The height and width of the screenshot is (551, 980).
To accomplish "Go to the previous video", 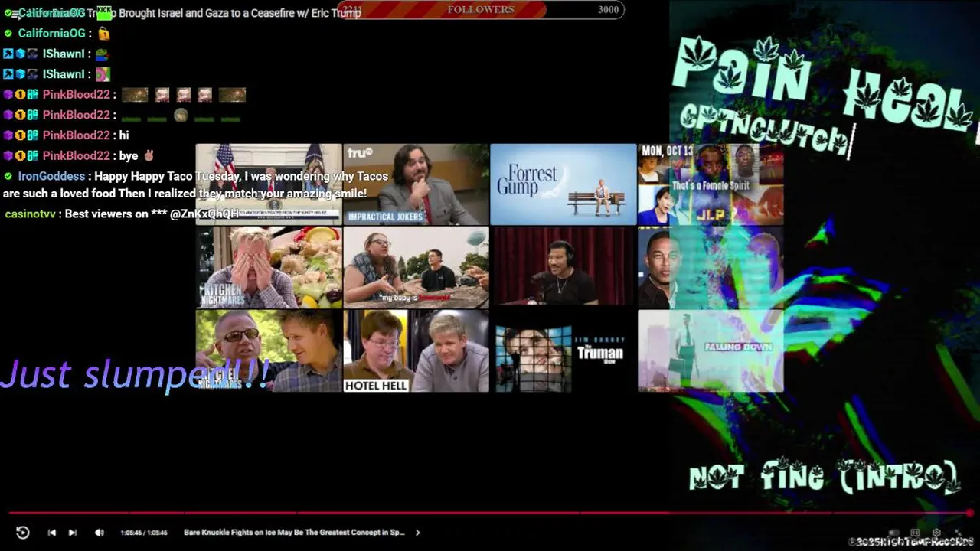I will [52, 533].
